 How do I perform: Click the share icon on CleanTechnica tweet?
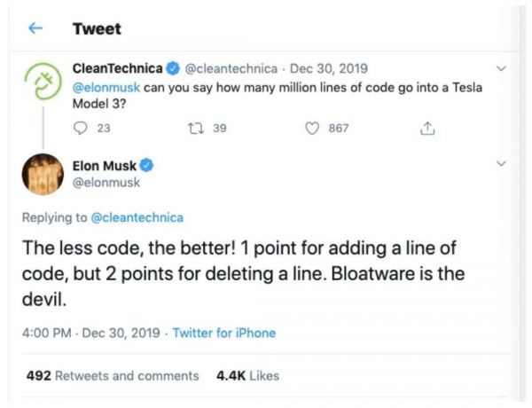click(x=427, y=129)
